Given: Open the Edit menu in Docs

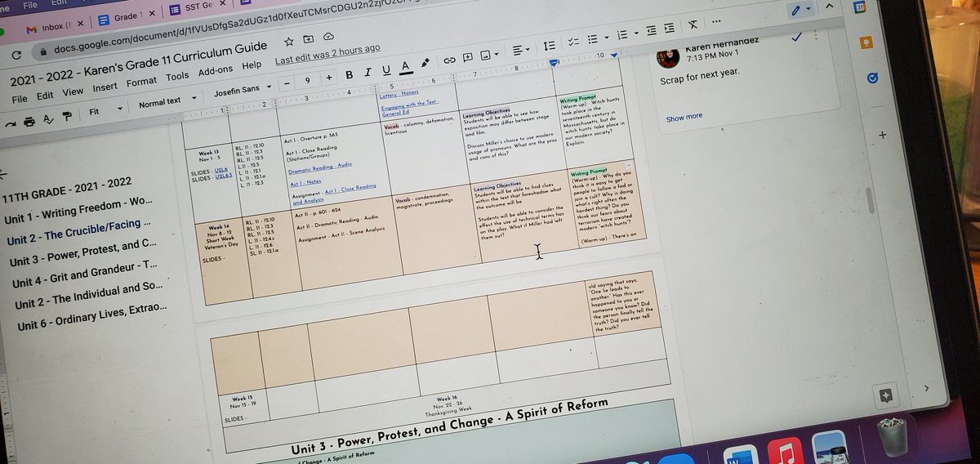Looking at the screenshot, I should click(x=47, y=96).
